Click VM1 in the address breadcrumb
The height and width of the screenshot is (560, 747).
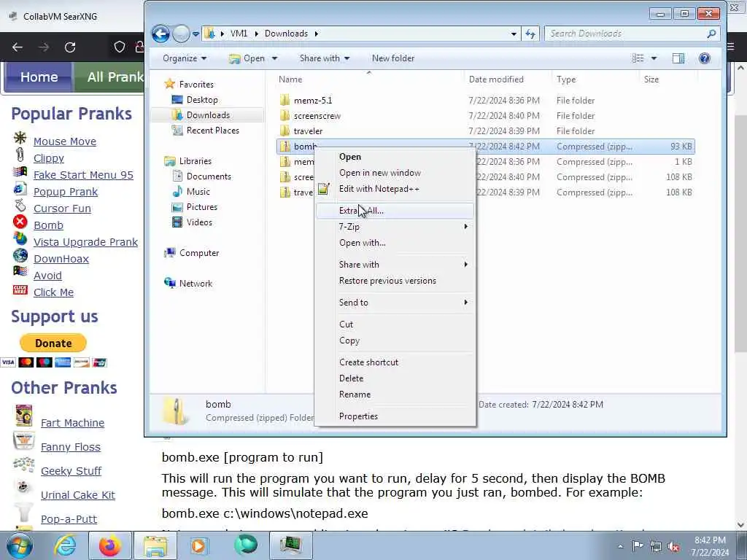[239, 34]
